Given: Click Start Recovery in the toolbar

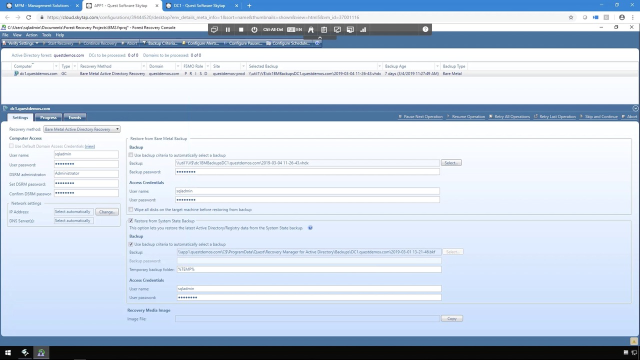Looking at the screenshot, I should 58,43.
